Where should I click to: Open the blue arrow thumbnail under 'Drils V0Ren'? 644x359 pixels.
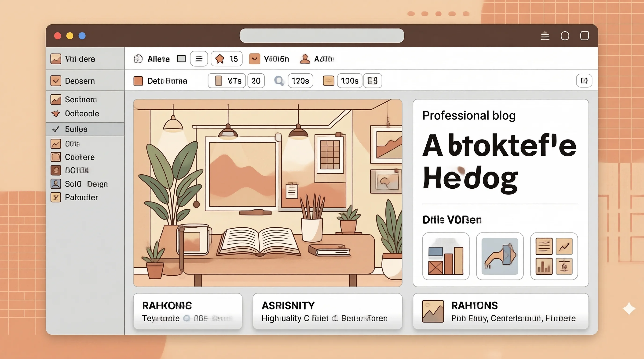point(500,256)
